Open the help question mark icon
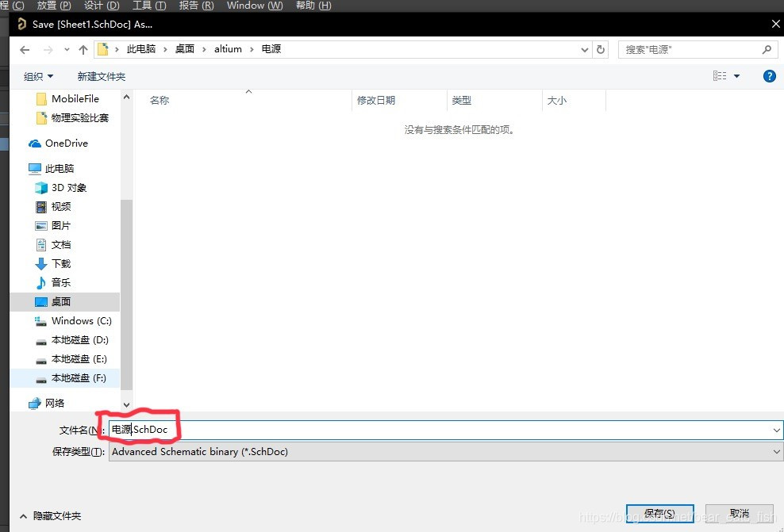 tap(769, 76)
